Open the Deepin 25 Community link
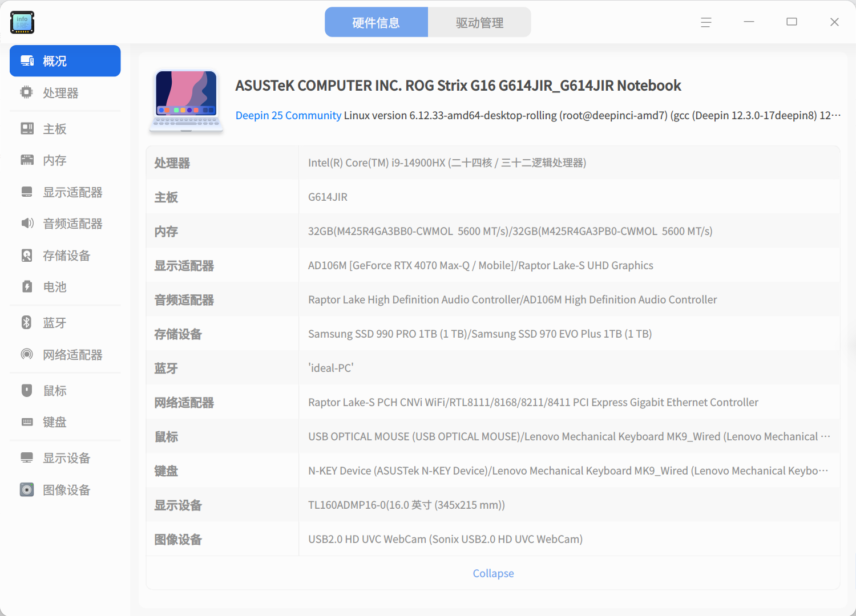The width and height of the screenshot is (856, 616). click(x=288, y=115)
